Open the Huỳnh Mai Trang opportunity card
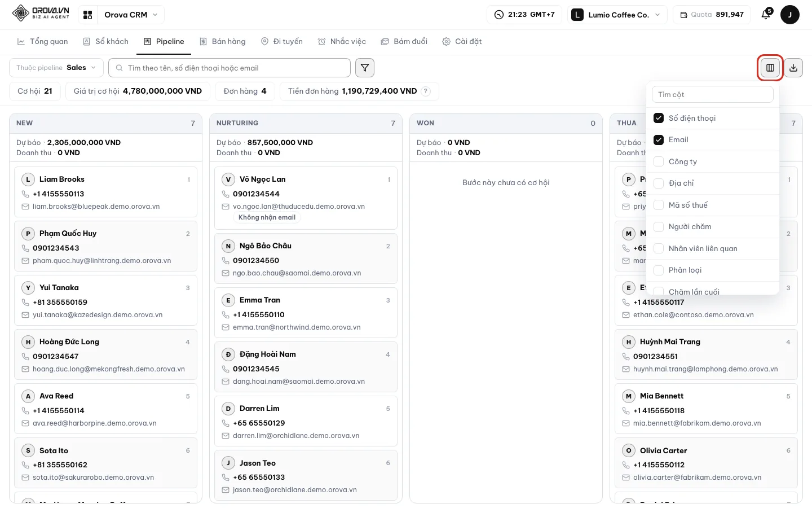Viewport: 812px width, 508px height. (x=707, y=354)
